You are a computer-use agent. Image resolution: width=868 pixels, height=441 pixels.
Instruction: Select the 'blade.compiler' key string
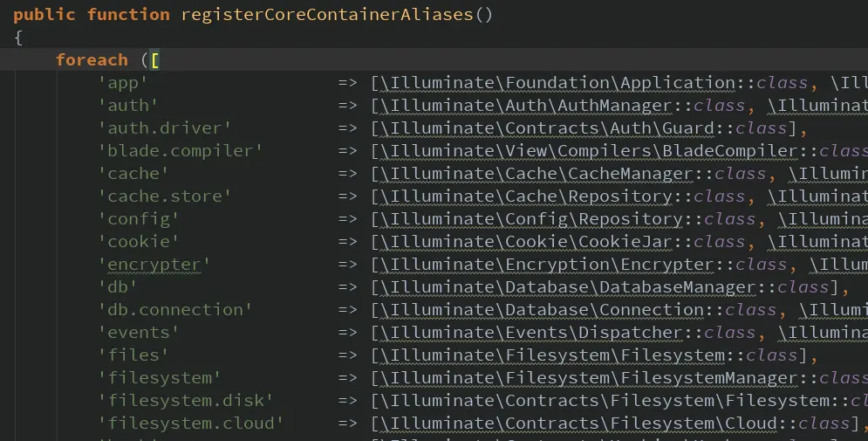(180, 151)
